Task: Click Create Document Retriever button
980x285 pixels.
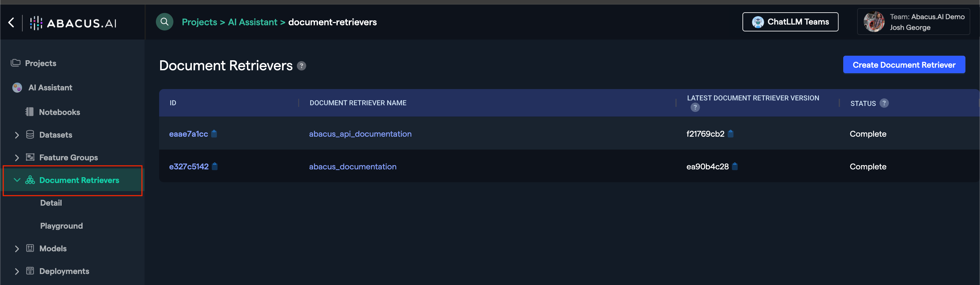Action: coord(904,65)
